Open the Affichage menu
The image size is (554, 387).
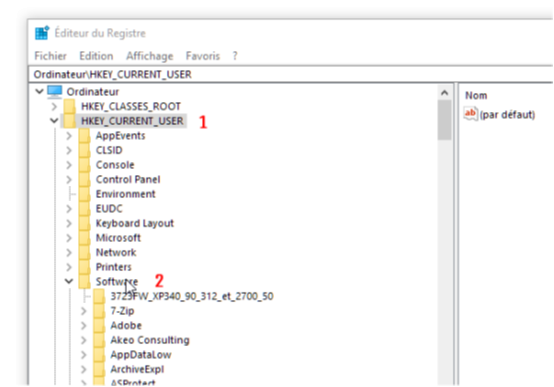[x=149, y=56]
